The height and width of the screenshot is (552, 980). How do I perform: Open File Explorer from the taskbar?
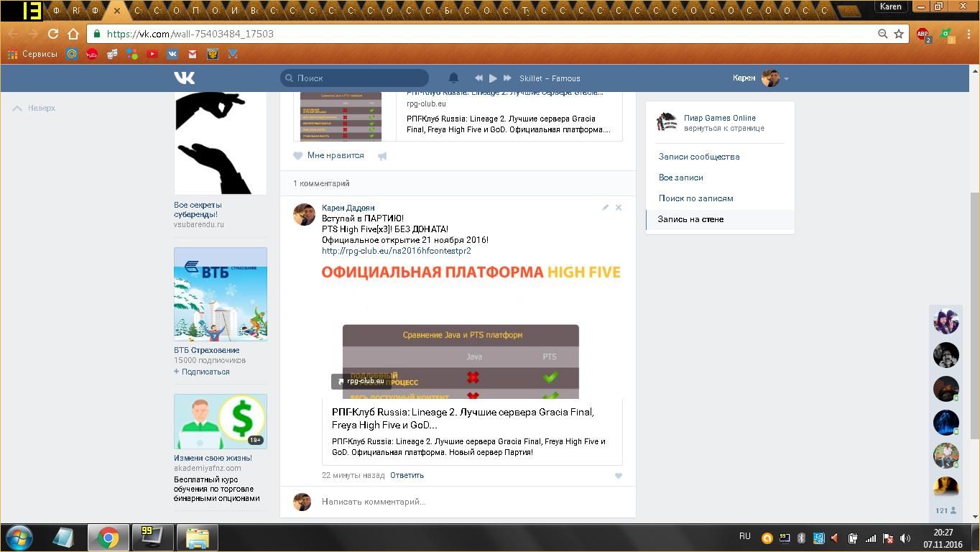pos(197,538)
